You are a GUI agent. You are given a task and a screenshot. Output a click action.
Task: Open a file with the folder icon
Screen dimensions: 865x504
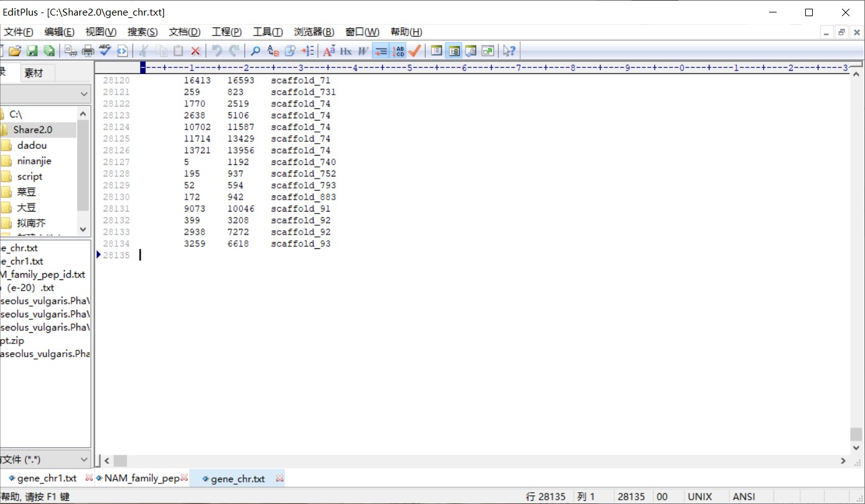[x=15, y=51]
